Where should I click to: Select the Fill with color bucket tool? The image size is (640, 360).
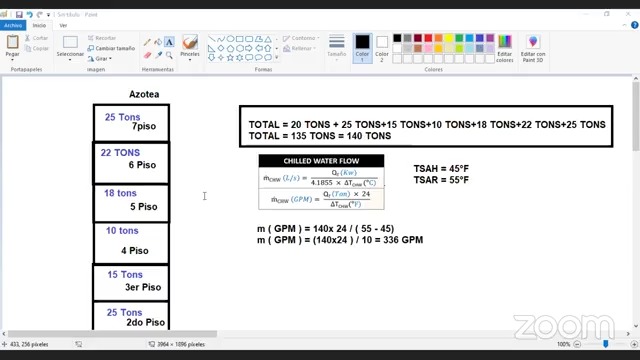tap(158, 42)
